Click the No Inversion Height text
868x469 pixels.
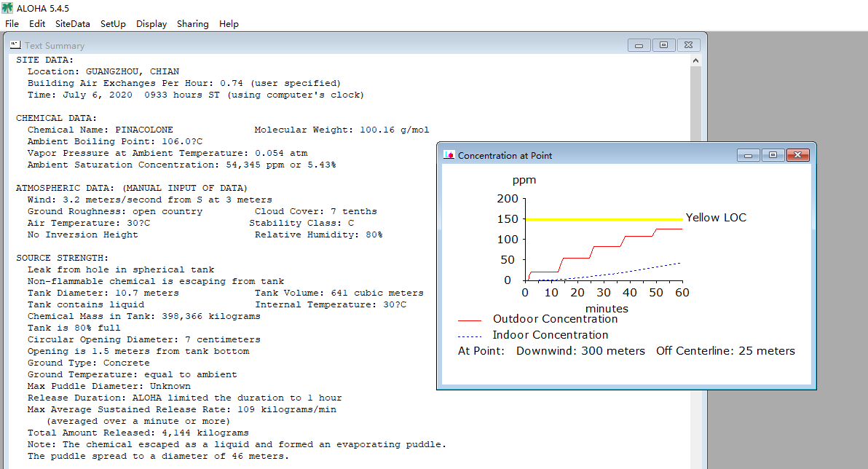[x=83, y=234]
